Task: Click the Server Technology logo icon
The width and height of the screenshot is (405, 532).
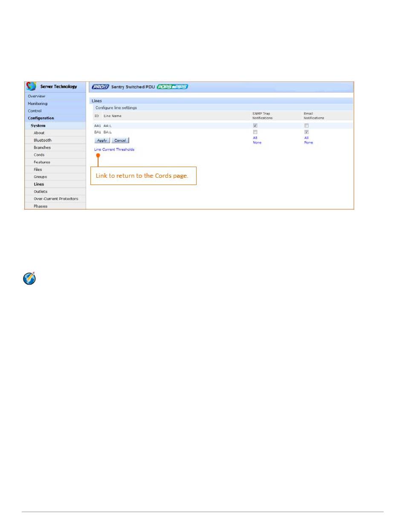Action: [32, 87]
